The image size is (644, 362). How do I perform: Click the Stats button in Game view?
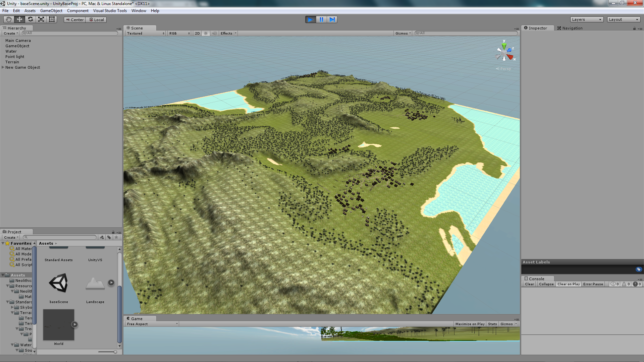pyautogui.click(x=492, y=324)
